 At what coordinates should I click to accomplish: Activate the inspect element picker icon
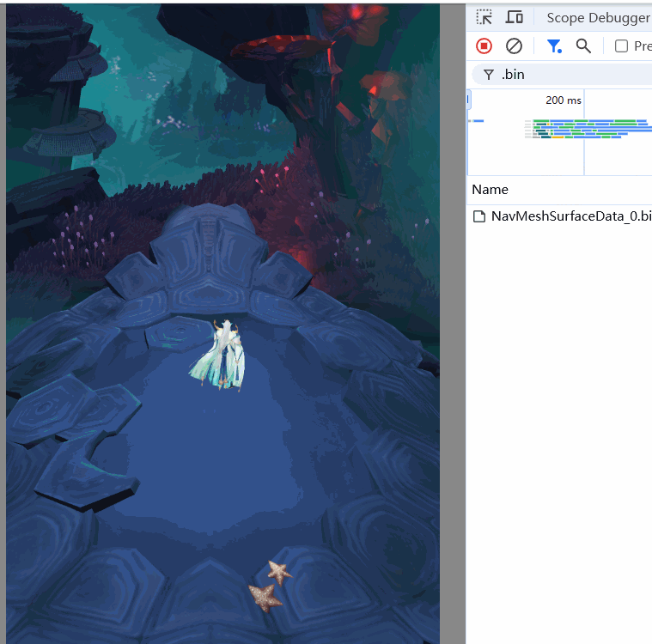pos(484,17)
